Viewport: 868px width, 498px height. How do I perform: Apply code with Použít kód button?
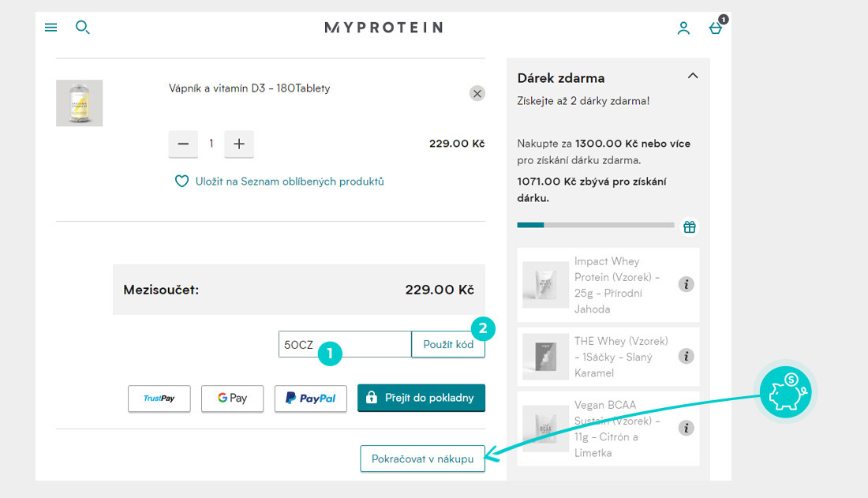coord(448,345)
